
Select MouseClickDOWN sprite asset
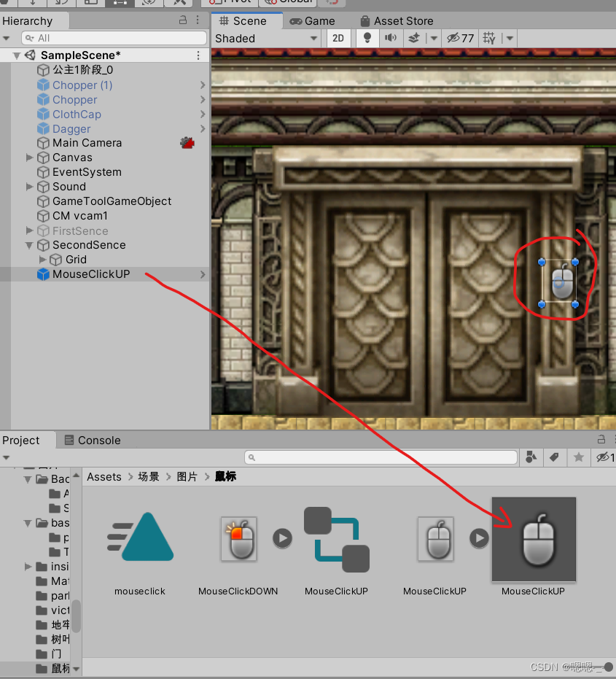pos(239,539)
